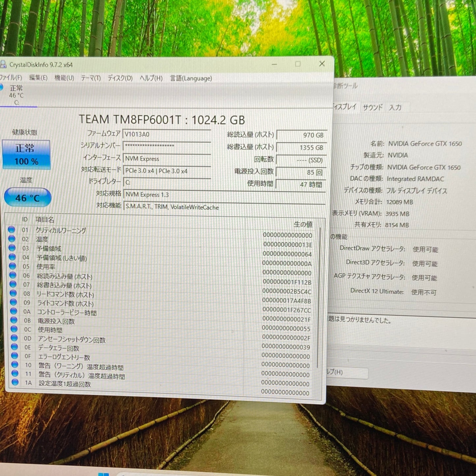
Task: Click the total host reads value 970 GB
Action: click(301, 135)
